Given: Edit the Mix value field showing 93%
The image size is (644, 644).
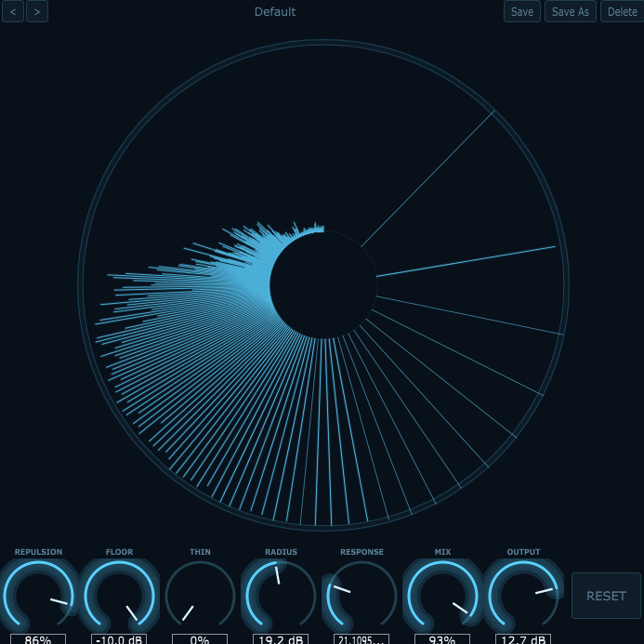Looking at the screenshot, I should (x=442, y=639).
